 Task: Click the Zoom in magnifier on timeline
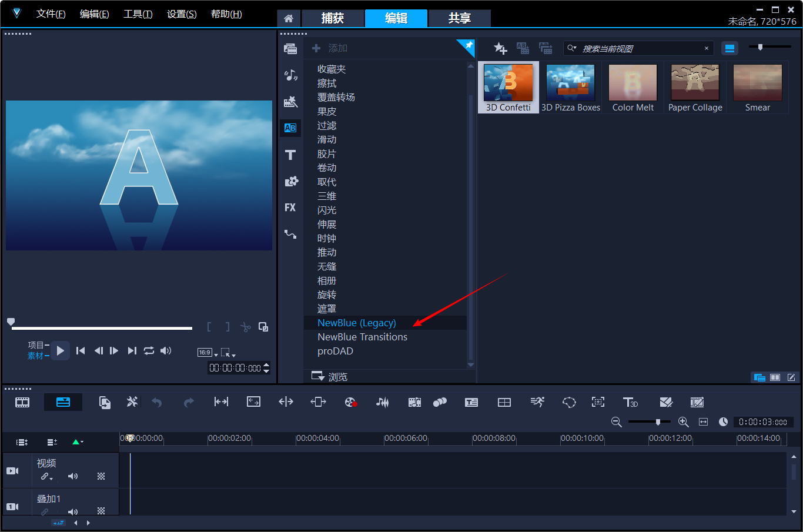683,422
